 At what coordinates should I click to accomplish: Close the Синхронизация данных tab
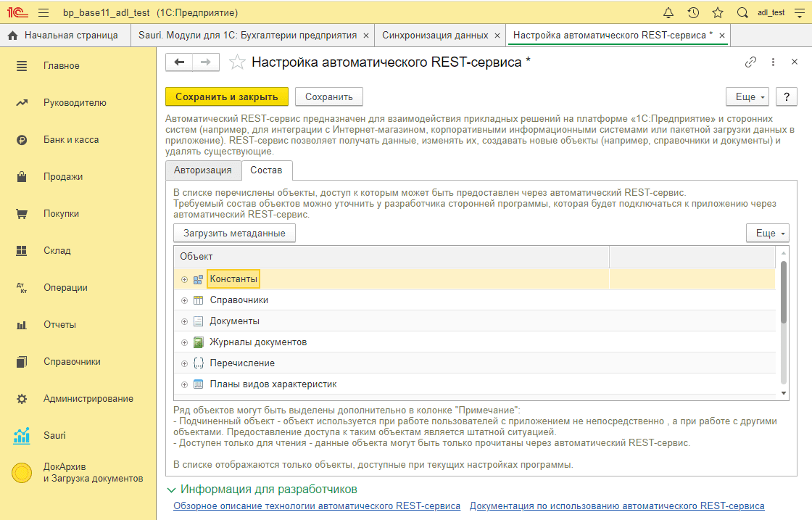tap(497, 36)
